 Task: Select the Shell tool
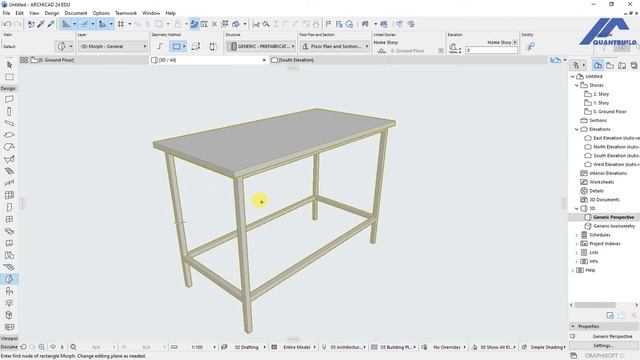(x=9, y=159)
